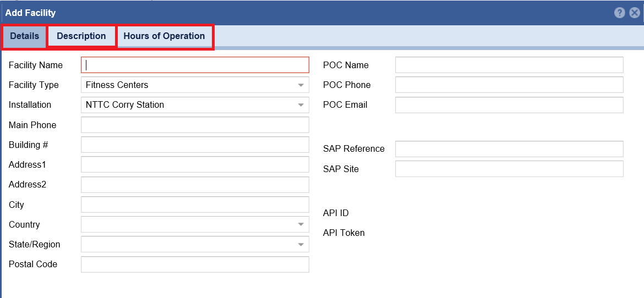644x298 pixels.
Task: Click the Facility Name text field
Action: coord(195,65)
